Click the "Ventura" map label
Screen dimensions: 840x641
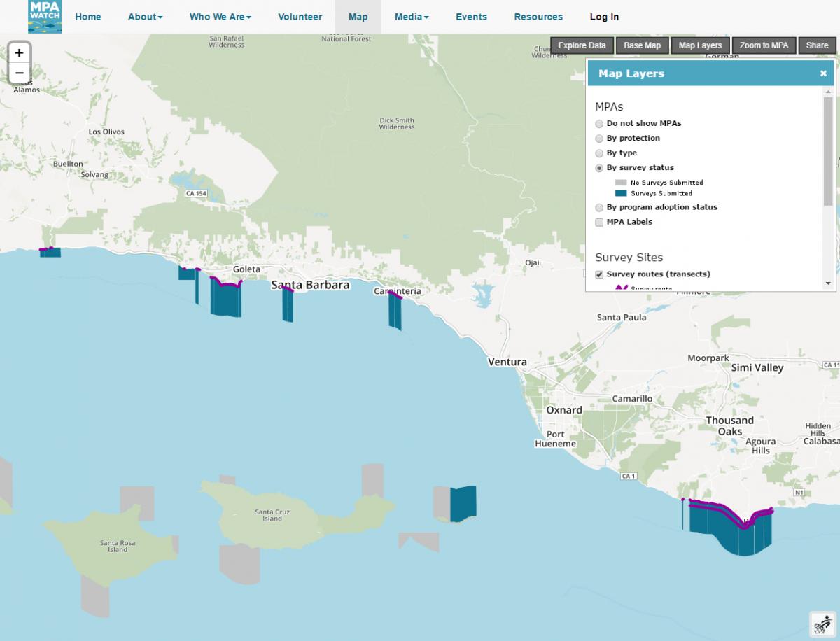(x=507, y=362)
